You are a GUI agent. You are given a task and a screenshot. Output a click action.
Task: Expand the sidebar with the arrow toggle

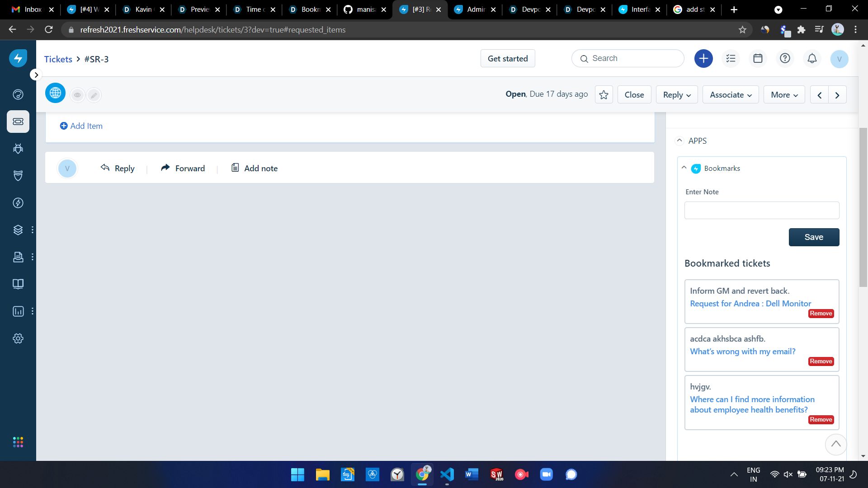coord(36,75)
